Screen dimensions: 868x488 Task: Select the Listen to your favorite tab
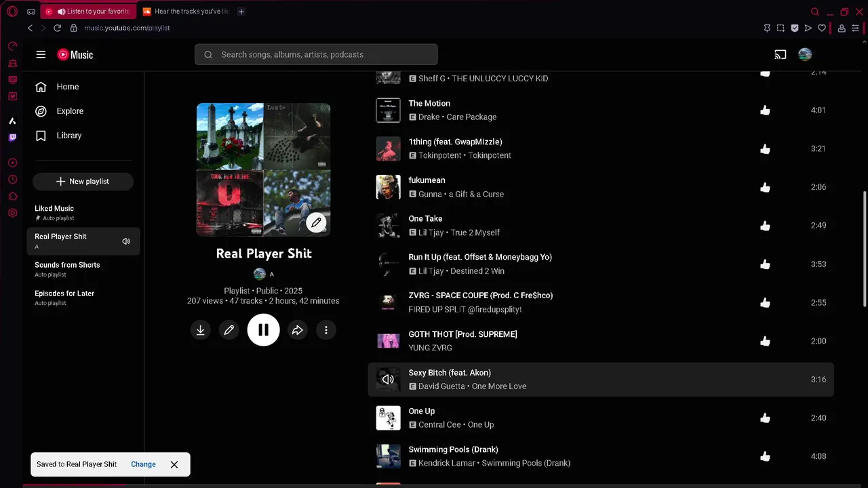[88, 12]
